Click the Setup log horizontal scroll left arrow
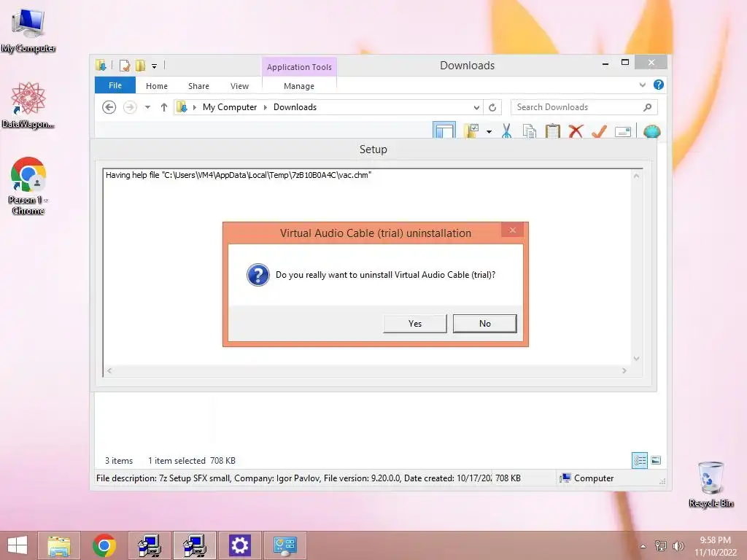 (109, 370)
